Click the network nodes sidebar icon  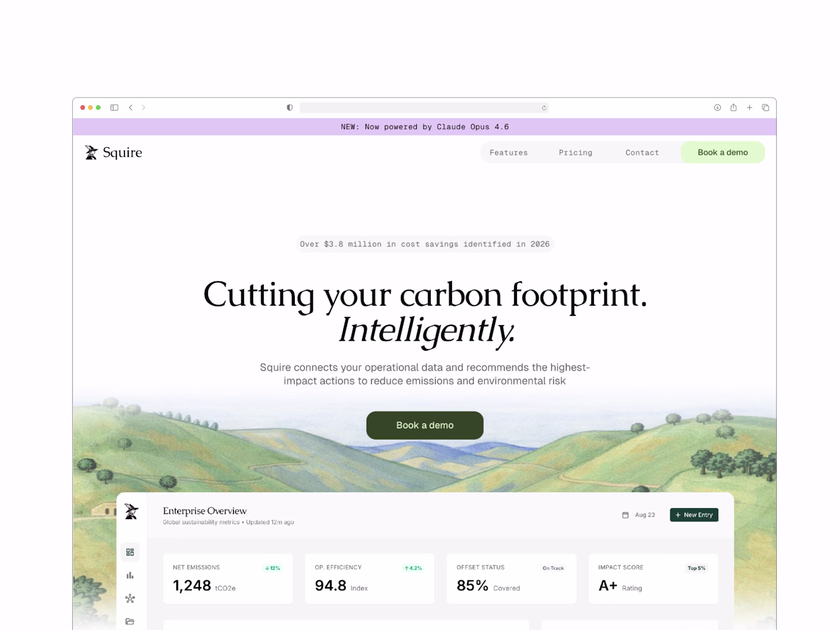click(130, 598)
